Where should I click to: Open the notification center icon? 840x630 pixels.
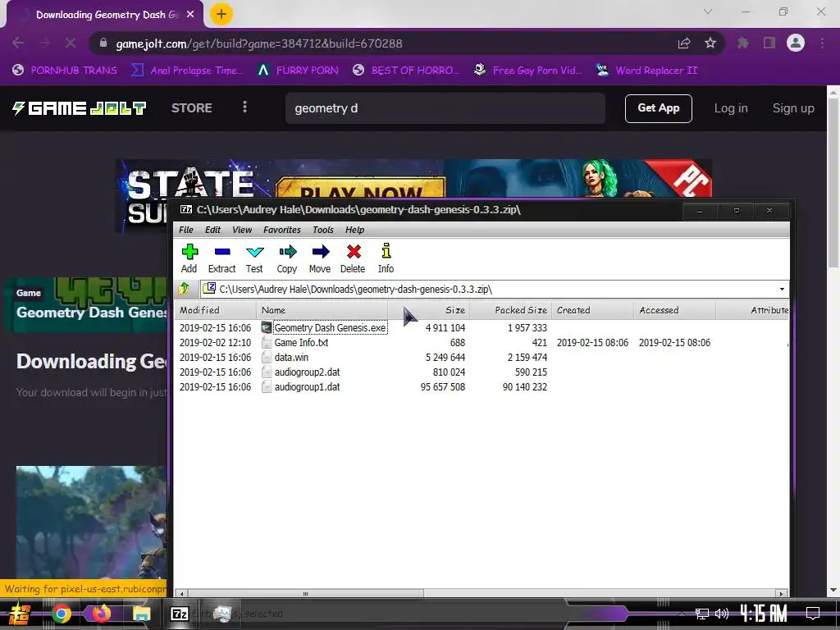813,613
